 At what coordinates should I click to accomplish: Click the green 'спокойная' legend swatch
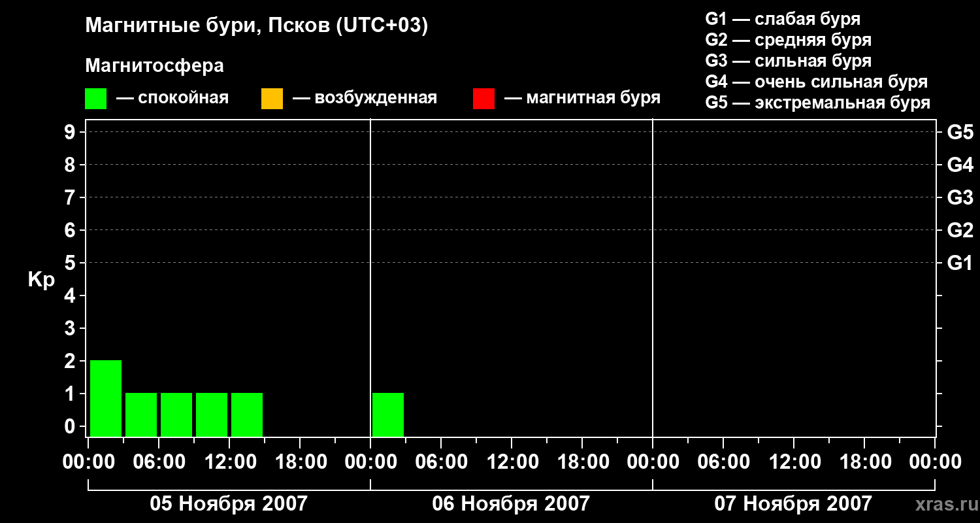coord(95,99)
